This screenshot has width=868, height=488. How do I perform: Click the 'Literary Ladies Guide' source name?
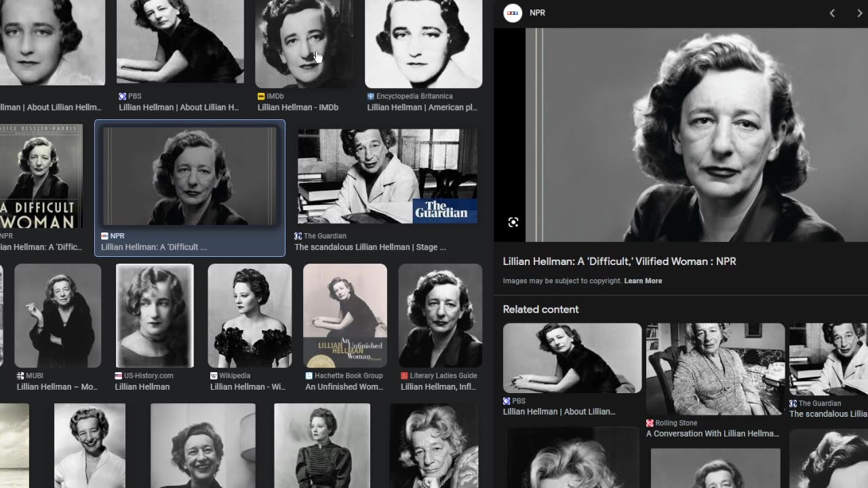[443, 375]
